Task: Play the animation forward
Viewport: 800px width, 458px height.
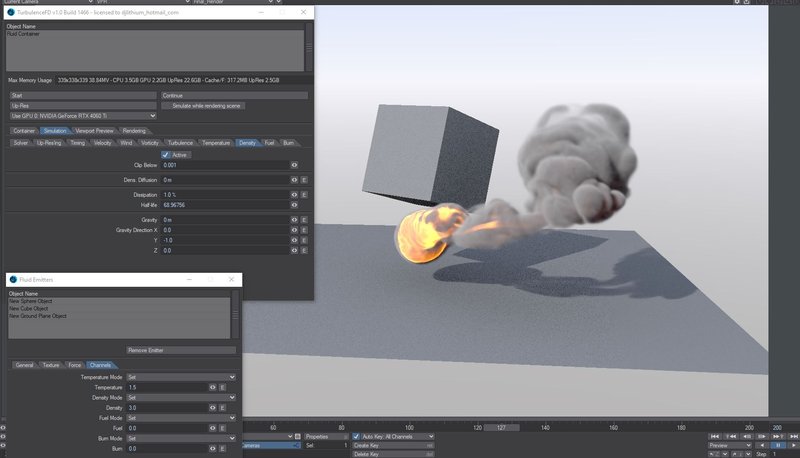Action: pos(794,445)
